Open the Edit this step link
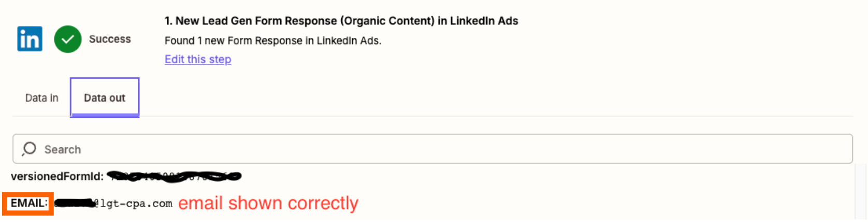Viewport: 868px width, 222px height. [198, 59]
